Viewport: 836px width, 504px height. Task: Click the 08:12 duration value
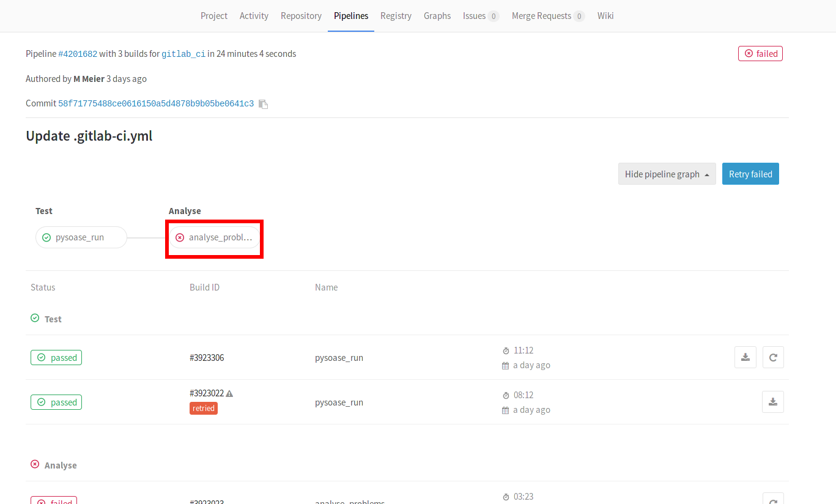click(x=523, y=395)
